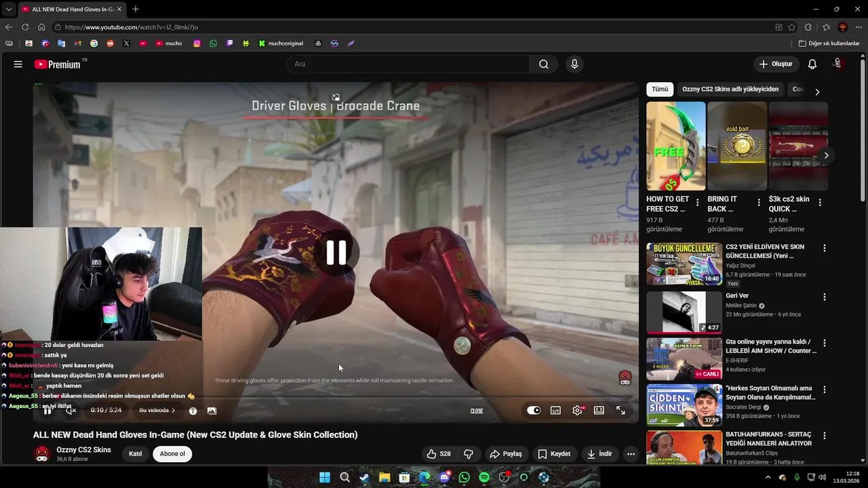
Task: Toggle the autoplay switch
Action: point(534,411)
